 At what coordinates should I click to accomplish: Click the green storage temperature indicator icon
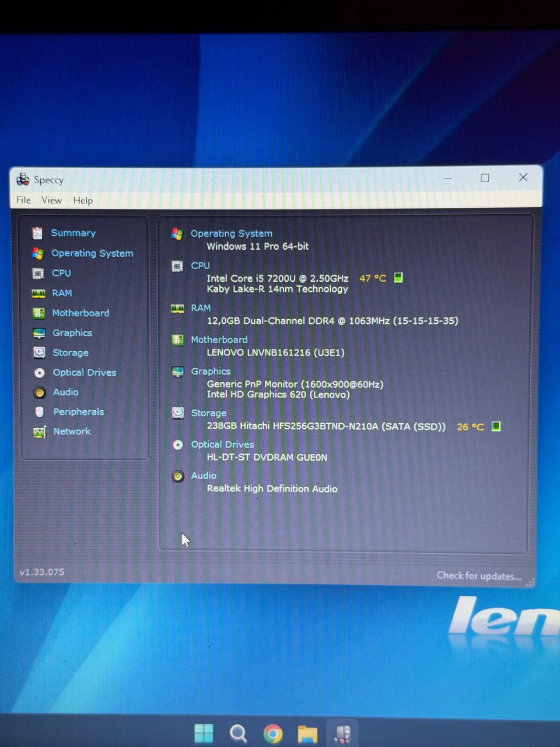496,427
